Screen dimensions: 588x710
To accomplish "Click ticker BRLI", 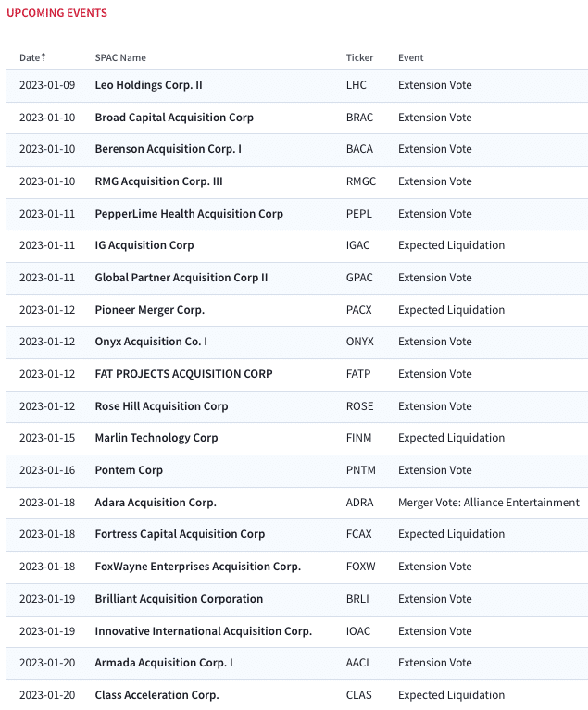I will 357,599.
